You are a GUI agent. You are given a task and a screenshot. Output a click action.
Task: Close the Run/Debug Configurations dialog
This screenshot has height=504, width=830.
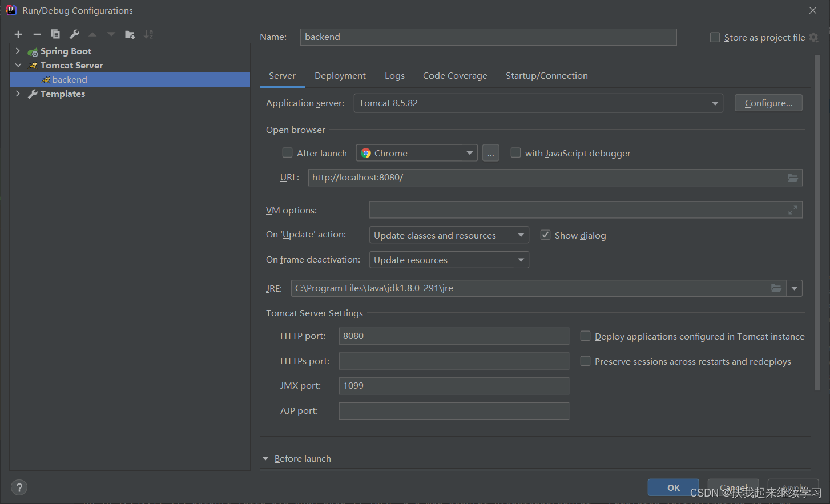pos(813,10)
